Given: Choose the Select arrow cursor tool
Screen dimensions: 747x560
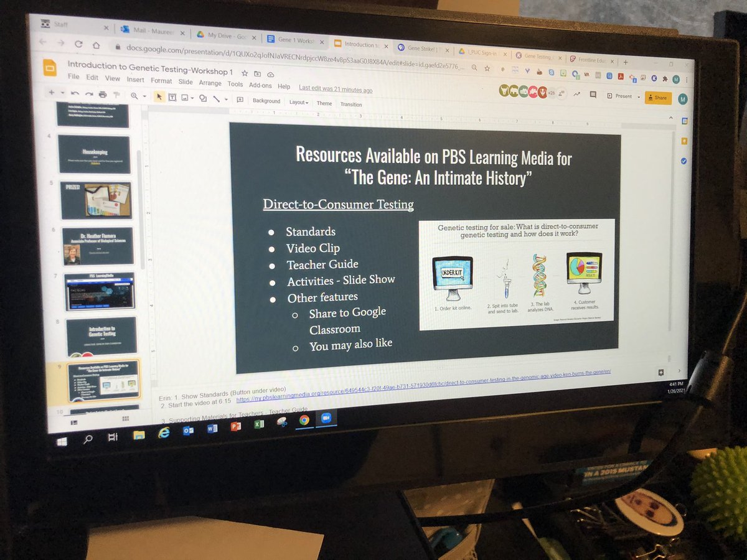Looking at the screenshot, I should click(x=159, y=96).
